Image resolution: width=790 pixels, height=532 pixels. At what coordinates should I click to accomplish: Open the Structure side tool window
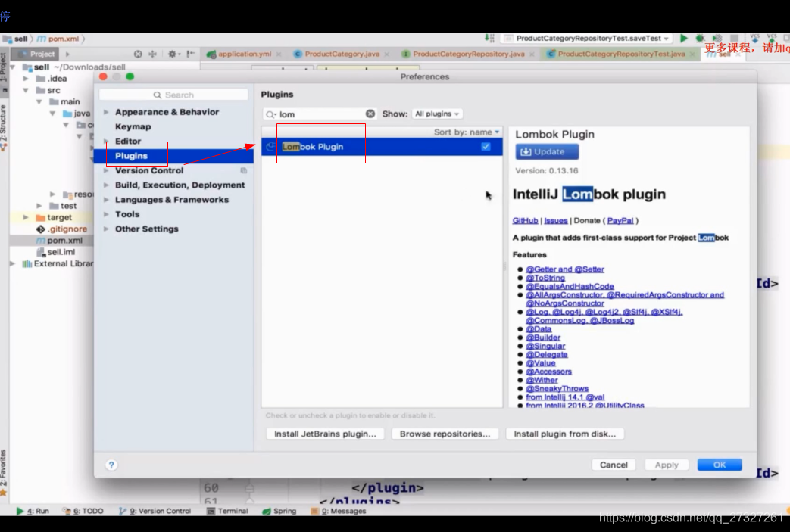coord(4,127)
